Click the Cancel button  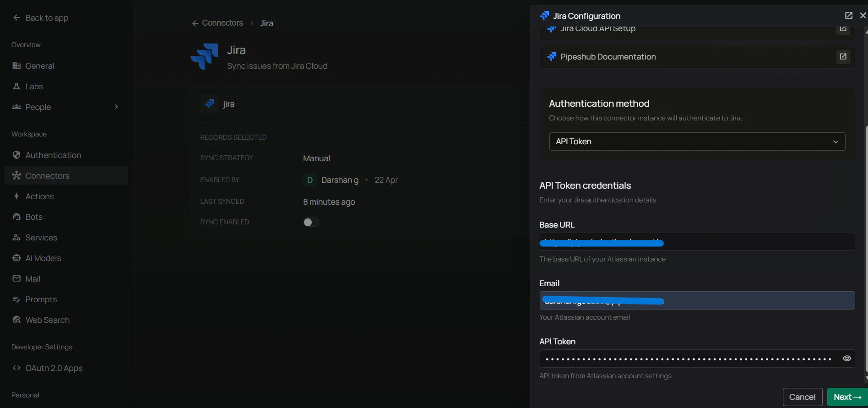pos(803,397)
